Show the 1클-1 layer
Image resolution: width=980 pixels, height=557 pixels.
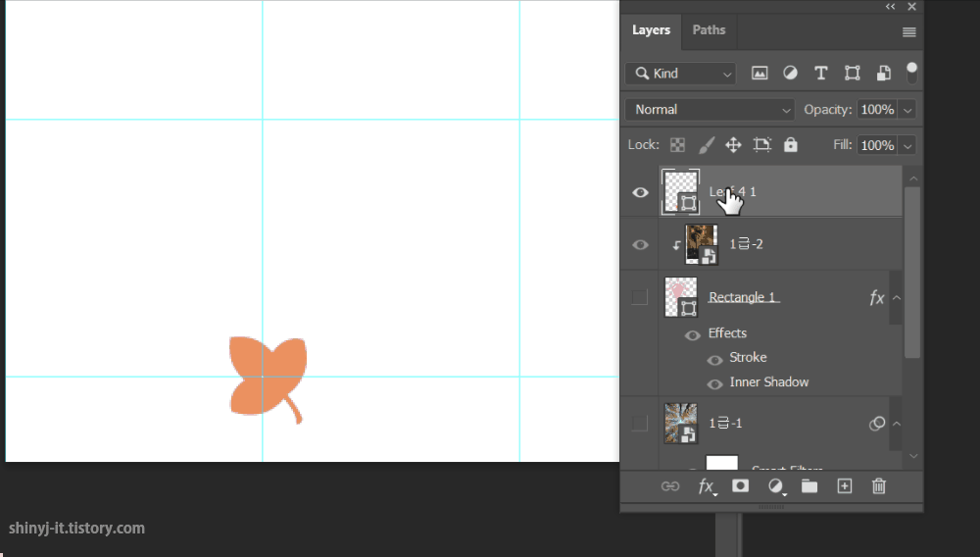pos(639,424)
